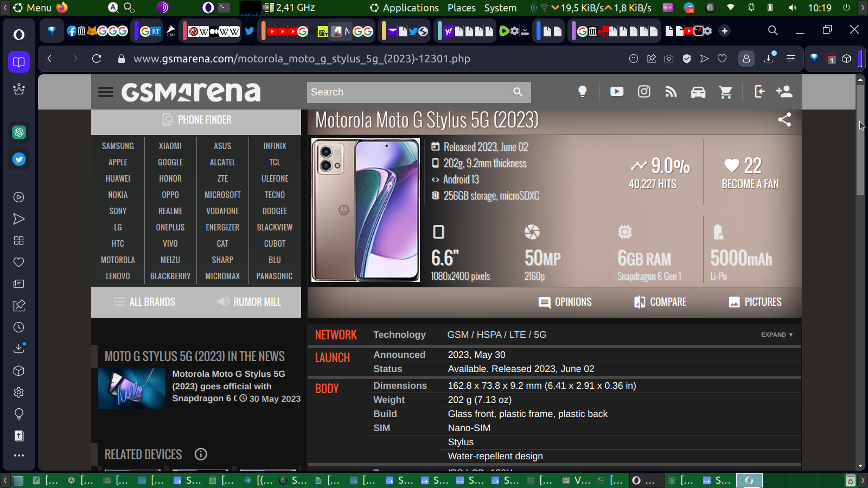Open the Easy Setup sliders icon
The image size is (868, 488).
pyautogui.click(x=791, y=59)
